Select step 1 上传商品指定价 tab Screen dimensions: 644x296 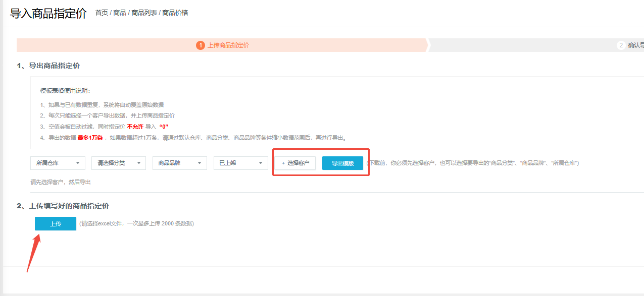tap(222, 45)
